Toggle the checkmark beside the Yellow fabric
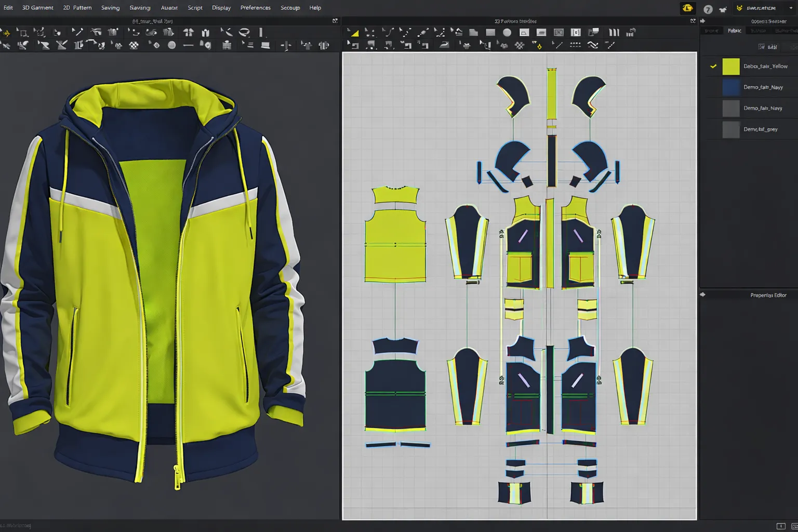 pos(713,66)
